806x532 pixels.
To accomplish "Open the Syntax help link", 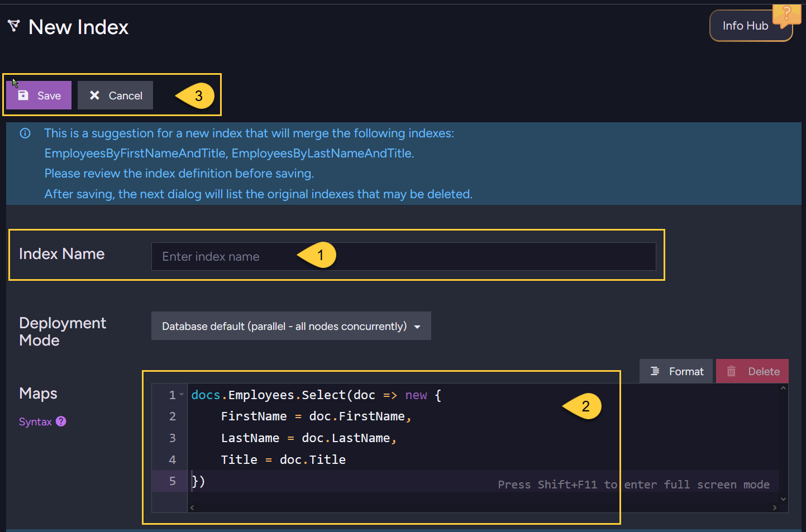I will coord(35,421).
